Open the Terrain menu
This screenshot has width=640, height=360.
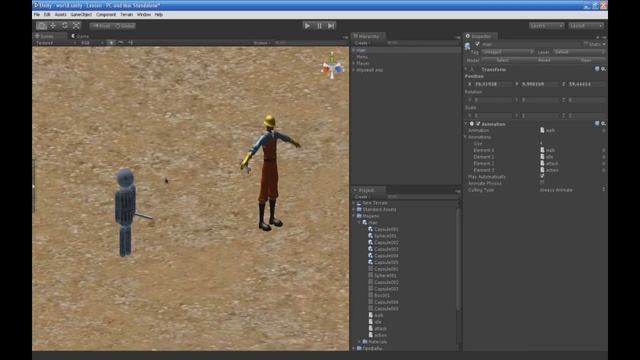(126, 14)
